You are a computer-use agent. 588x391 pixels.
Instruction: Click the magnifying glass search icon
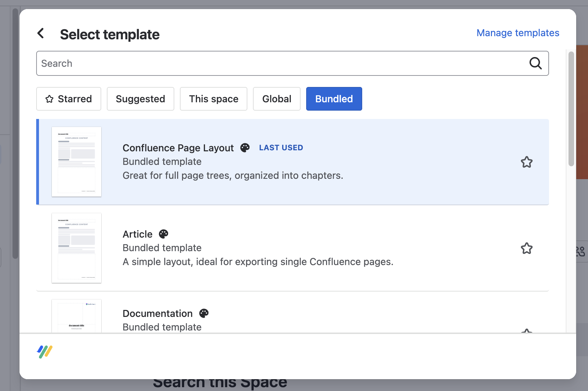point(535,63)
